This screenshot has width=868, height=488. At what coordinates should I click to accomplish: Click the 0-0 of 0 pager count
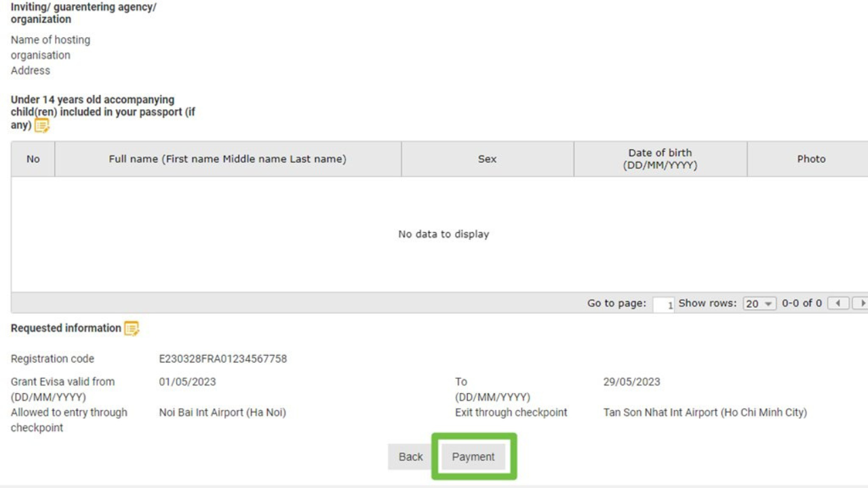[802, 304]
